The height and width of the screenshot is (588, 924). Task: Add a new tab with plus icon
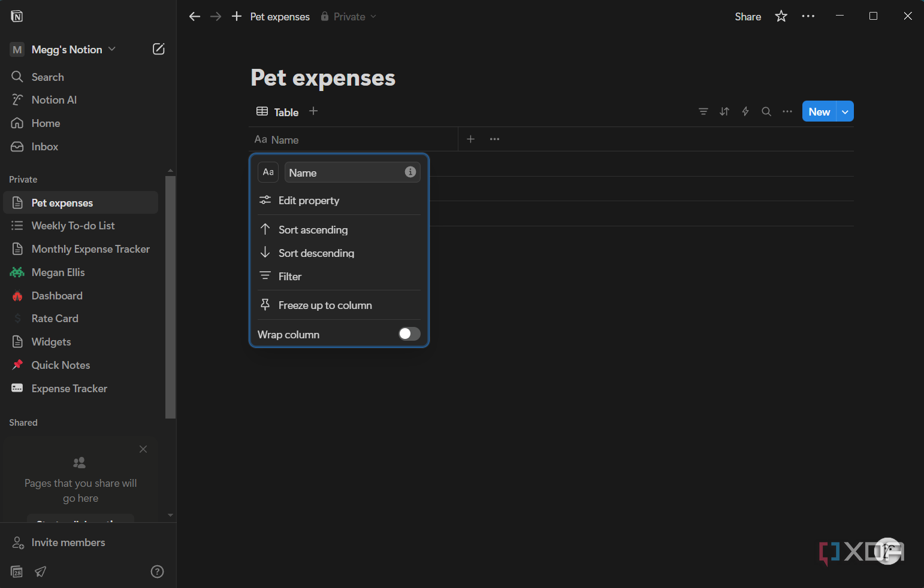tap(237, 16)
